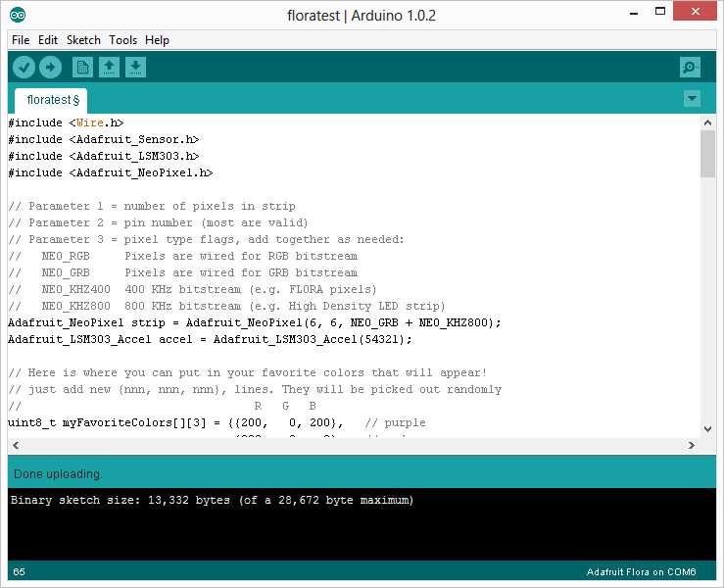Click the NEO_KHZ400 comment line
Viewport: 724px width, 588px height.
(193, 289)
